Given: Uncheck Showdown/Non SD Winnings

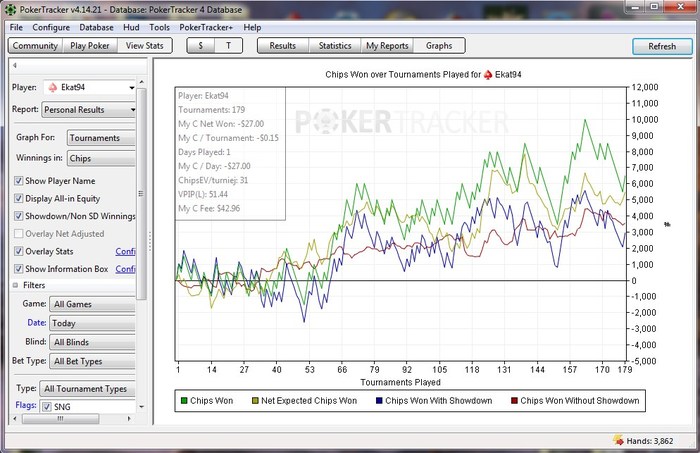Looking at the screenshot, I should click(19, 216).
